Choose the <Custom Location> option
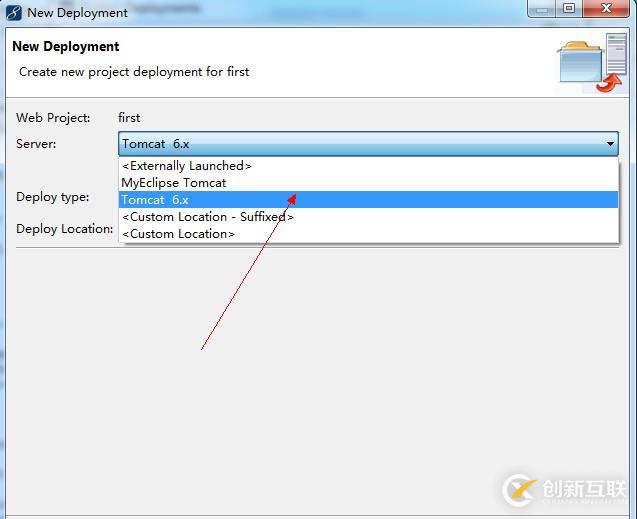 [x=368, y=234]
